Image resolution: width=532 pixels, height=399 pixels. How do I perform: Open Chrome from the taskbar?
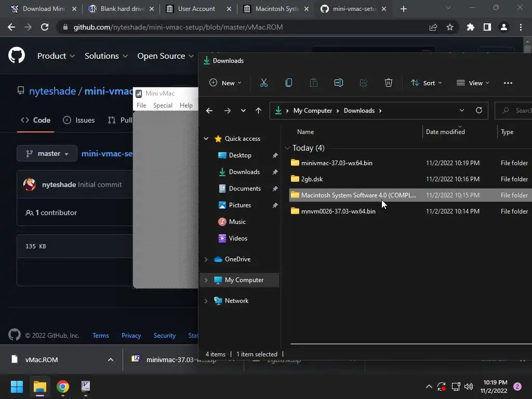pos(63,387)
